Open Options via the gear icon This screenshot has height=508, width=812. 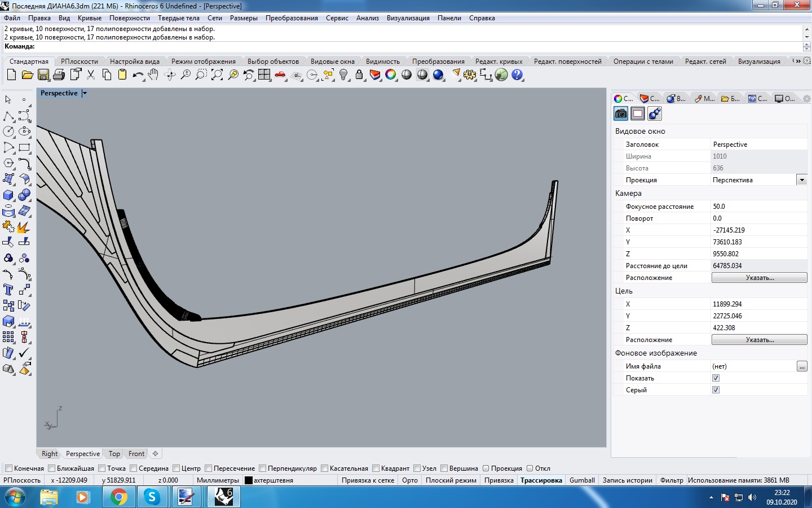(x=470, y=75)
